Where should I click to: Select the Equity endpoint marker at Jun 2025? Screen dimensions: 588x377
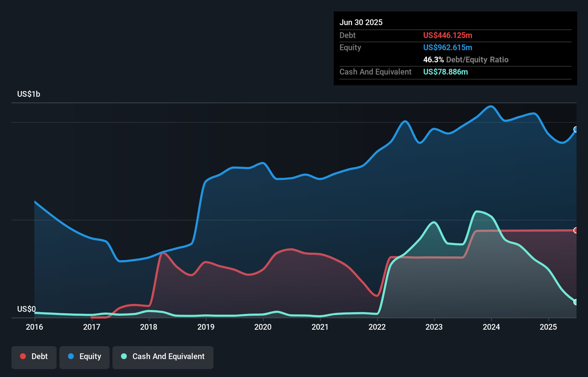point(576,129)
